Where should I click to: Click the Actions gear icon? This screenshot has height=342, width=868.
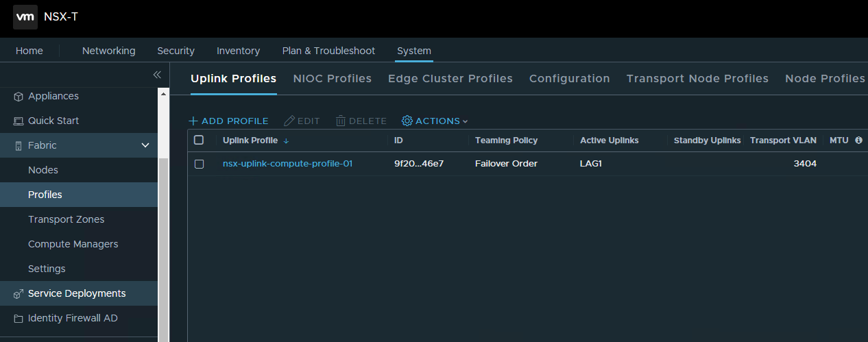[x=407, y=121]
